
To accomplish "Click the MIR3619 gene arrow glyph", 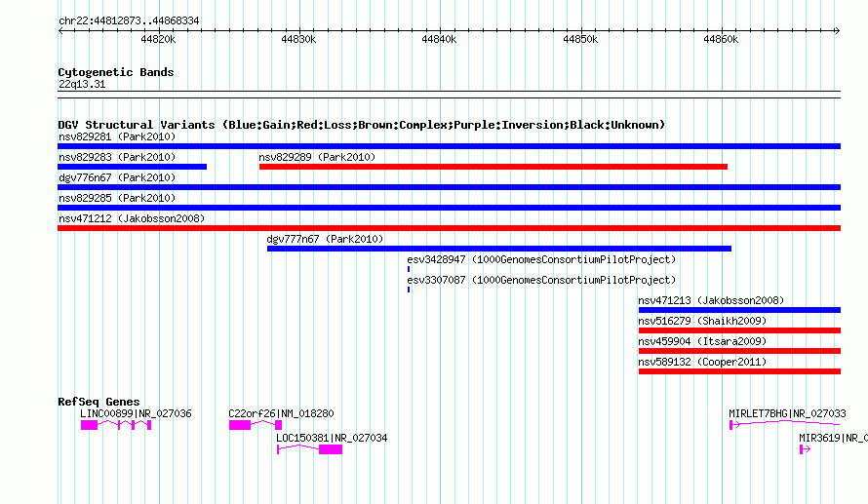I will click(x=805, y=449).
